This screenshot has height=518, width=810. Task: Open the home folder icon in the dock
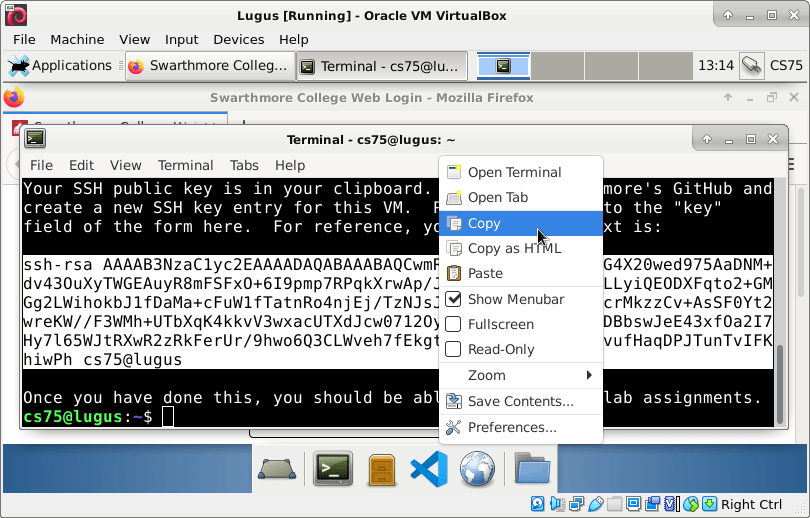[532, 468]
